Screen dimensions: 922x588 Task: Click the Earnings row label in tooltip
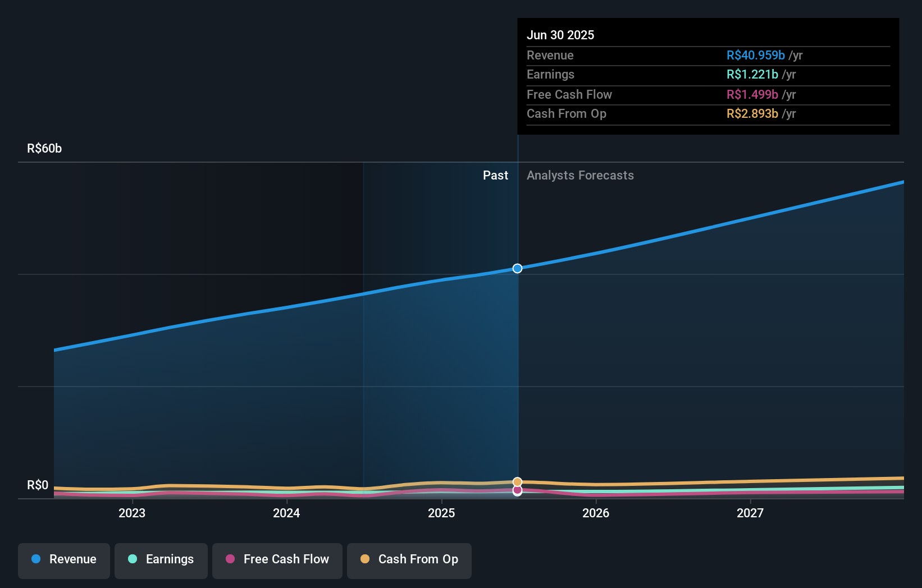click(550, 74)
